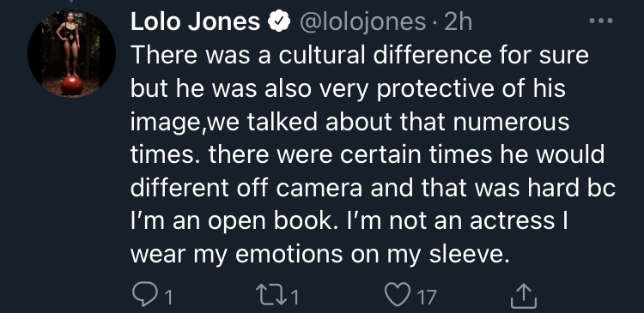Image resolution: width=644 pixels, height=313 pixels.
Task: Click the 17 likes count
Action: tap(426, 298)
